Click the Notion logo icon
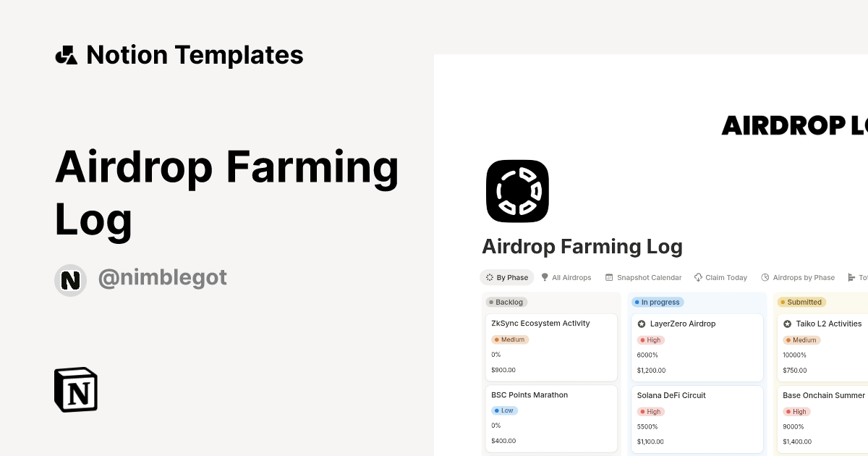This screenshot has height=456, width=868. pyautogui.click(x=75, y=389)
